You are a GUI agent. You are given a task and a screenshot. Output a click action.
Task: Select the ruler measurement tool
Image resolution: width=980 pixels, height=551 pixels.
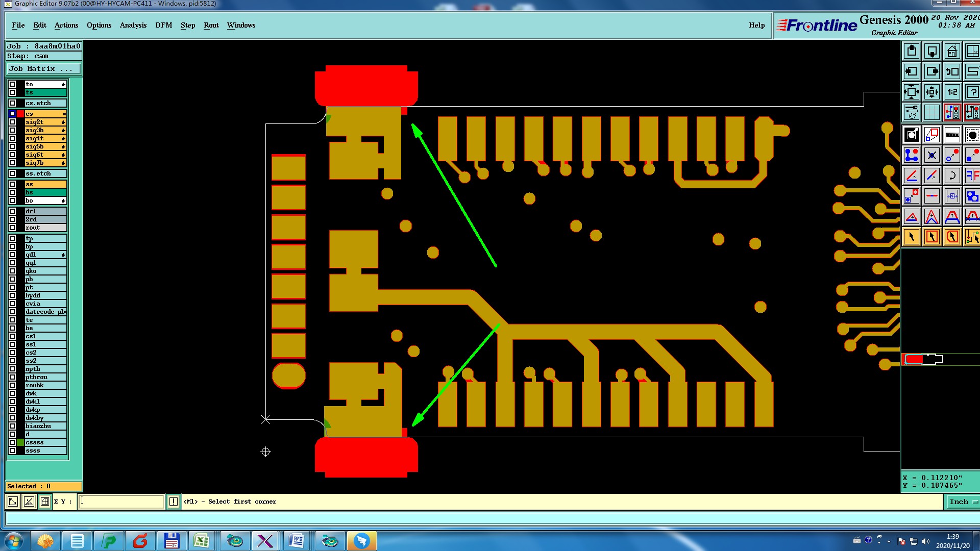click(952, 135)
